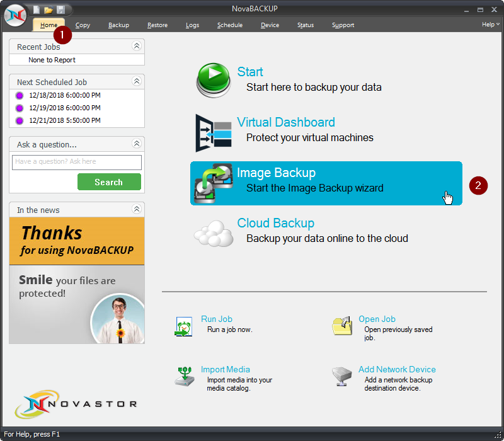
Task: Click 'Add a network backup destination device.' text
Action: point(398,384)
